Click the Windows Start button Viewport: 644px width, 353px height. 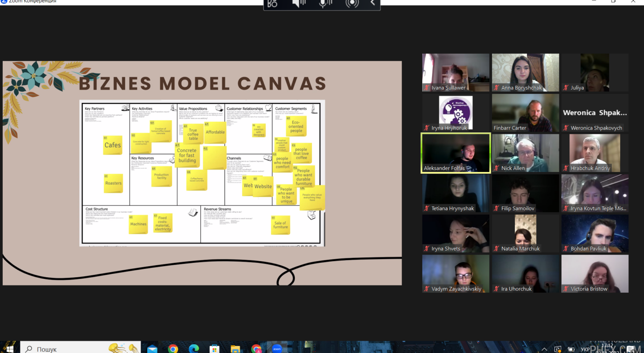(9, 348)
